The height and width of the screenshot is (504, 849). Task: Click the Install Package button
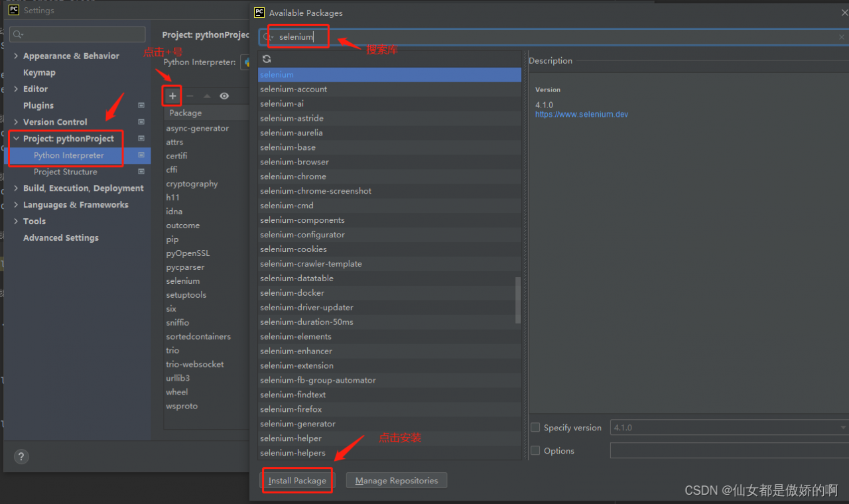pyautogui.click(x=297, y=481)
